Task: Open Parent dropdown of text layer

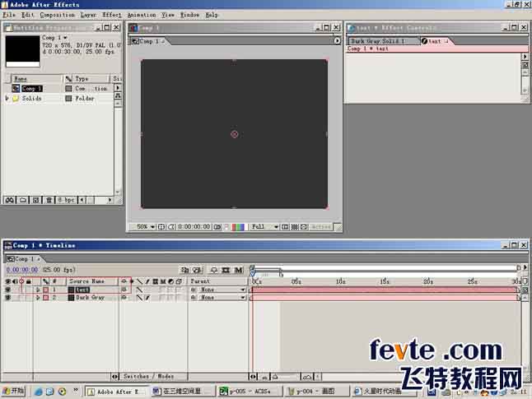Action: [x=222, y=290]
